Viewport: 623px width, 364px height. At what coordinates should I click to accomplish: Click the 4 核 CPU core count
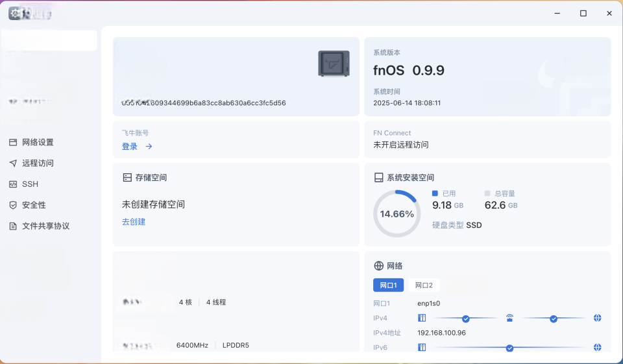[x=186, y=302]
